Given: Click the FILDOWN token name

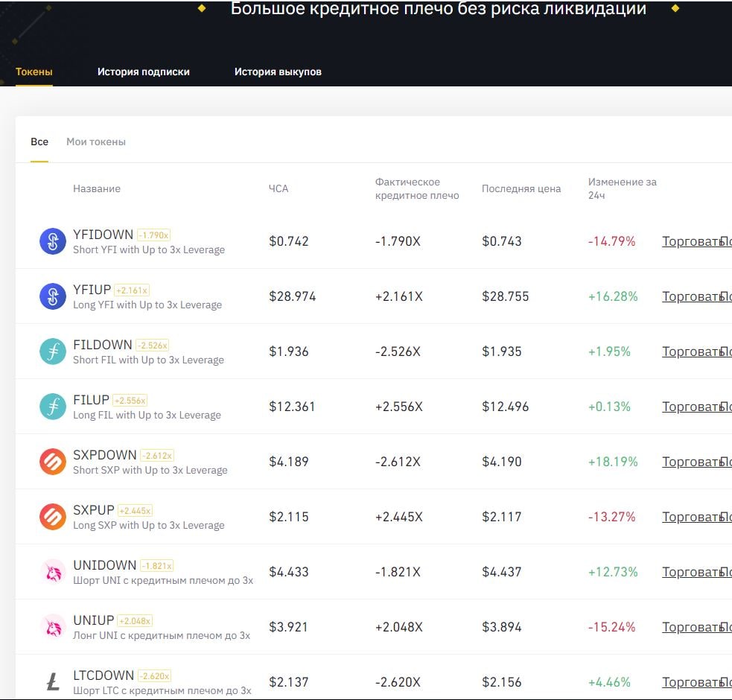Looking at the screenshot, I should pyautogui.click(x=103, y=345).
